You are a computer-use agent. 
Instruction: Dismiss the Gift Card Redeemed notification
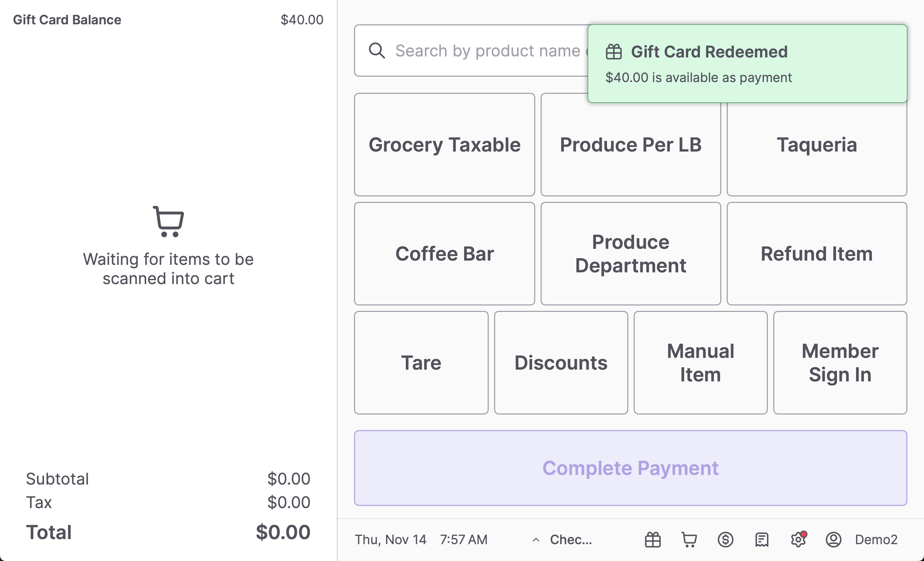747,64
